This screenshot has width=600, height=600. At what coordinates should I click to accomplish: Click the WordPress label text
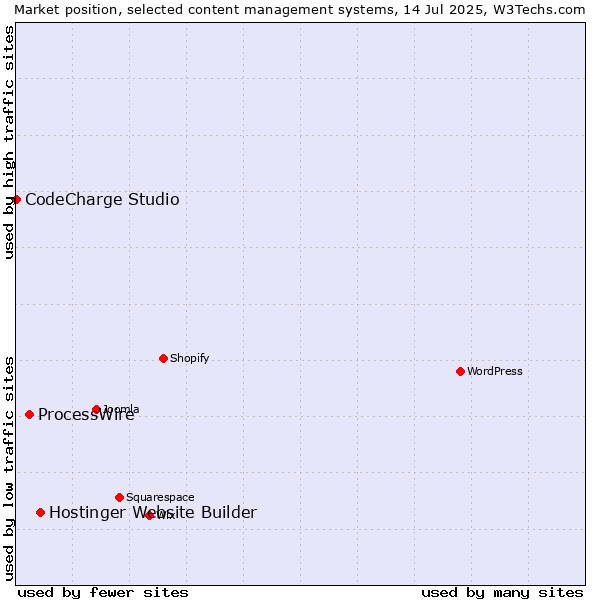pyautogui.click(x=494, y=371)
